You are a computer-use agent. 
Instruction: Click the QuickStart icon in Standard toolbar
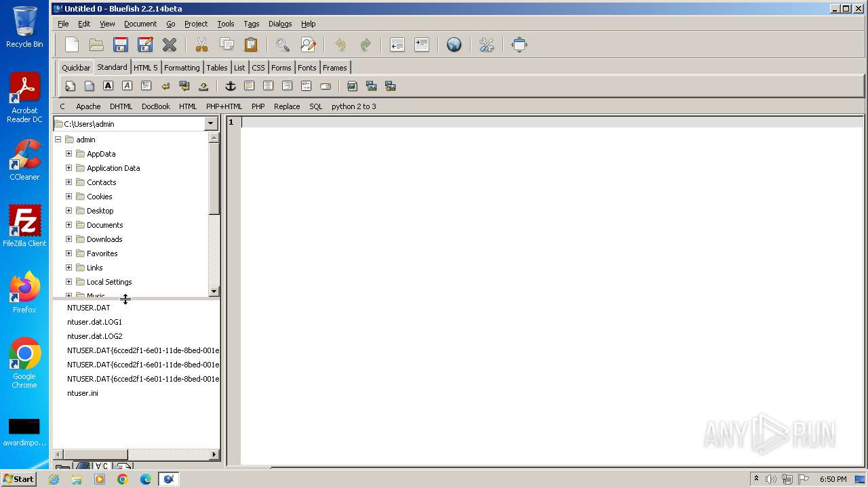70,86
